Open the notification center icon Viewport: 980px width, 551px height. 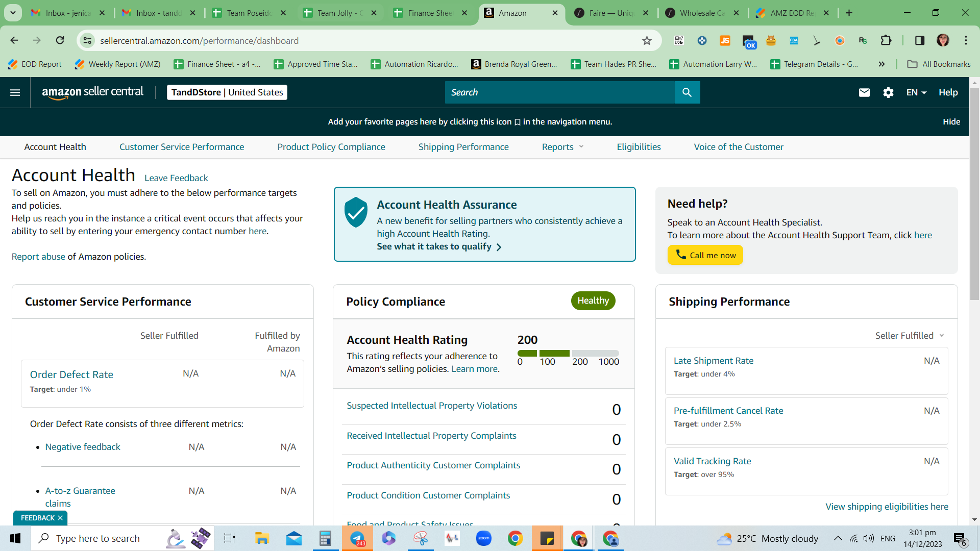click(960, 538)
